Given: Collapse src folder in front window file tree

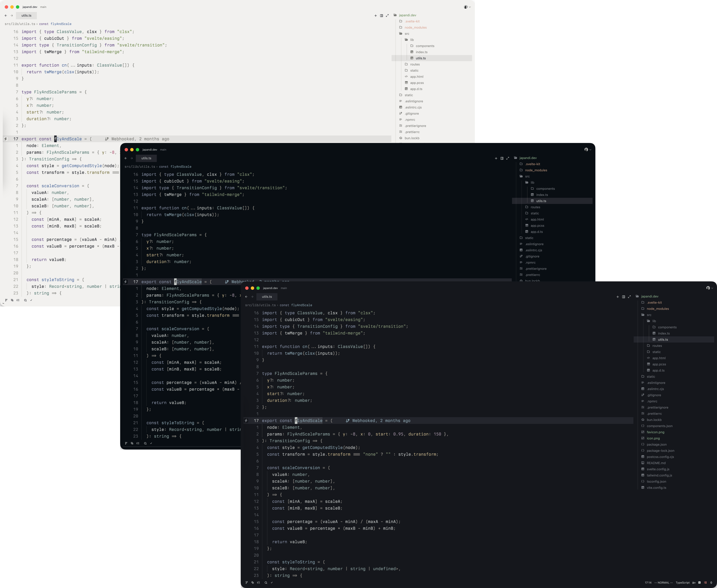Looking at the screenshot, I should [x=646, y=315].
